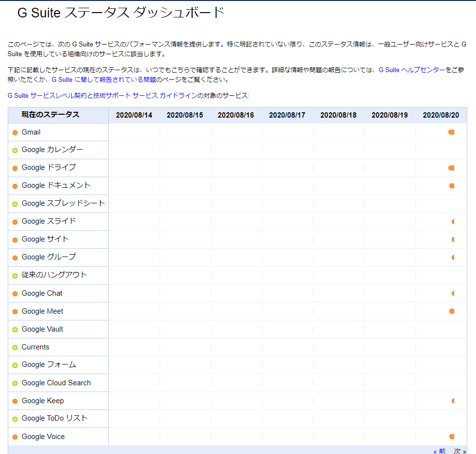Viewport: 476px width, 454px height.
Task: Open the G Suite ヘルプセンター link
Action: click(x=412, y=70)
